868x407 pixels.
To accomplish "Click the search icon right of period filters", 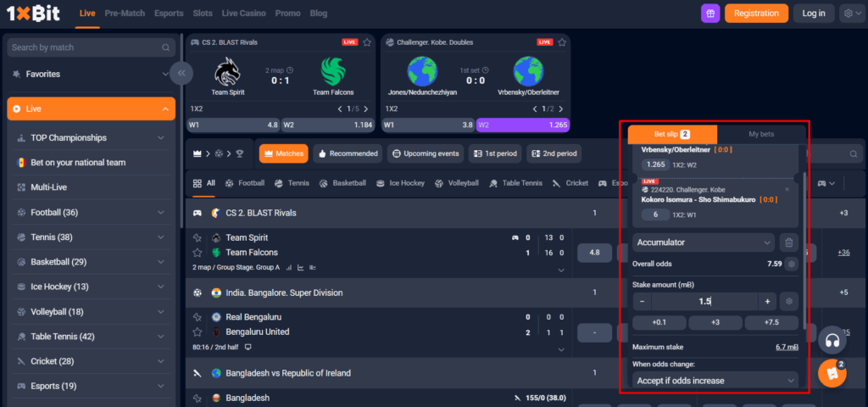I will (x=853, y=154).
